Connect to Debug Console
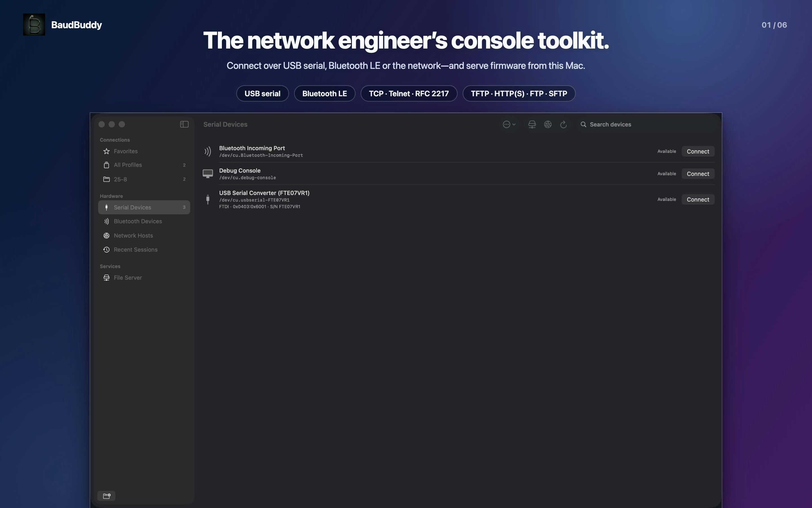 point(698,174)
